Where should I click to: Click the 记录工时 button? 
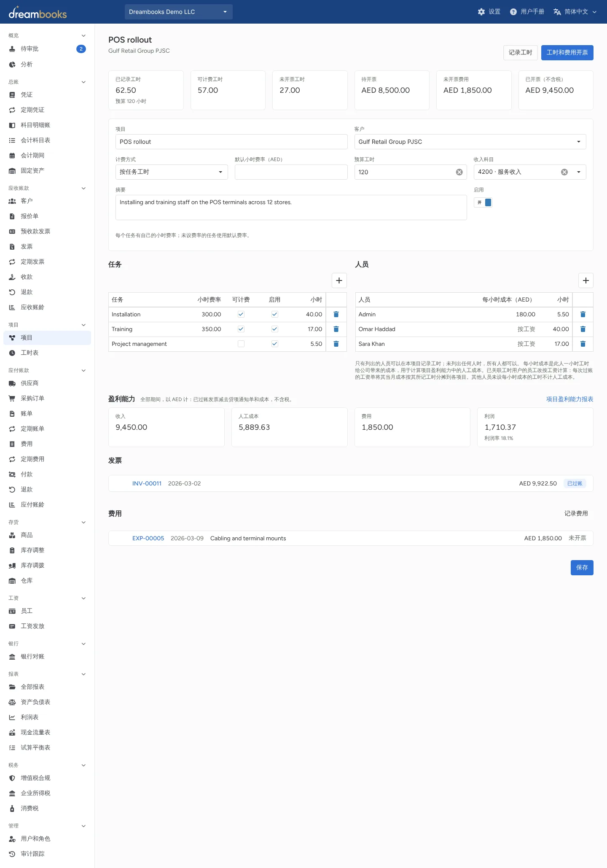[x=520, y=53]
